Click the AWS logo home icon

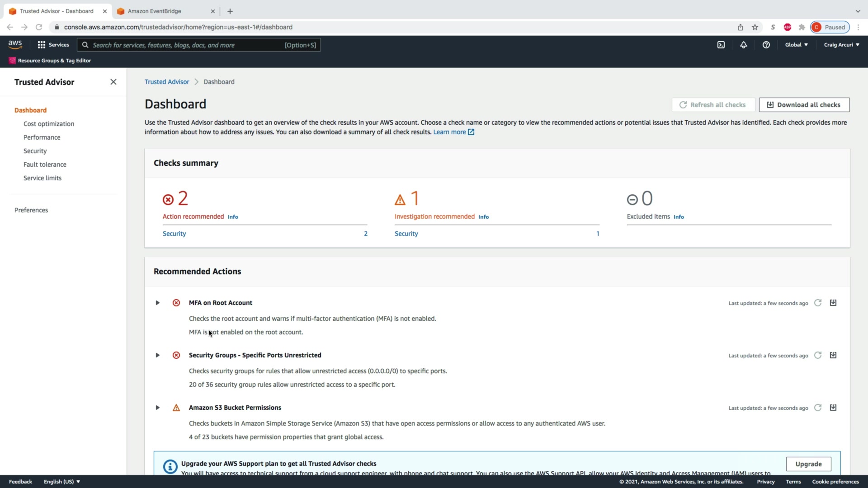coord(15,44)
